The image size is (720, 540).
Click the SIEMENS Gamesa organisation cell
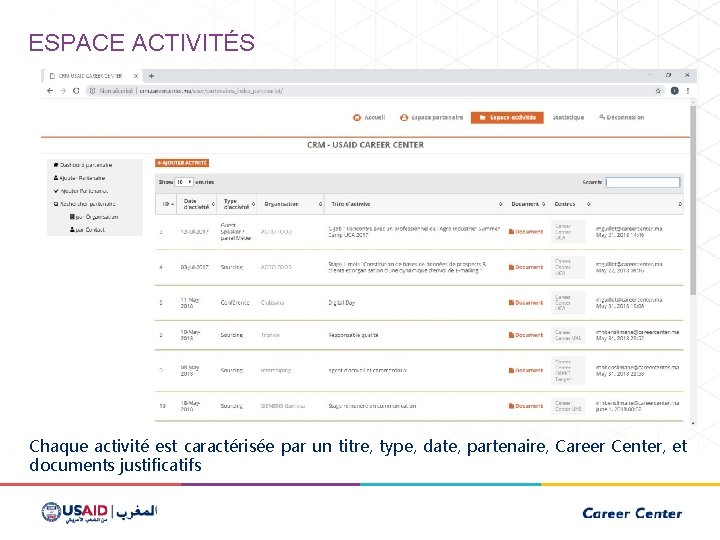tap(283, 406)
